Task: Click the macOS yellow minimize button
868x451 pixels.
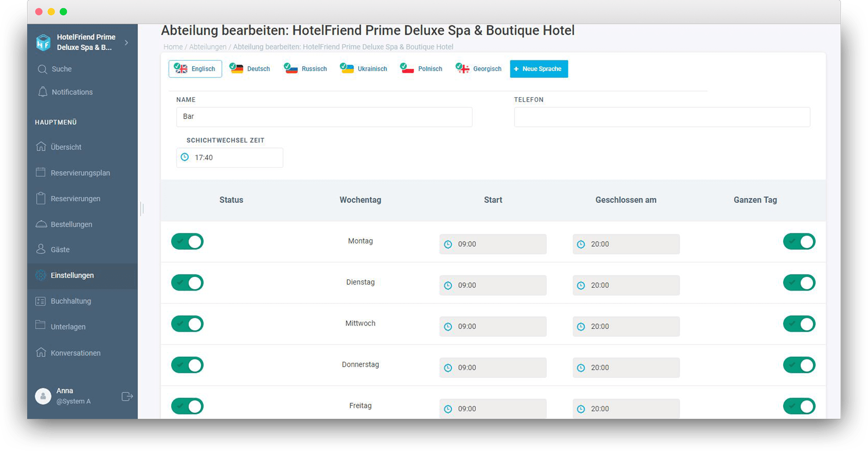Action: pyautogui.click(x=51, y=12)
